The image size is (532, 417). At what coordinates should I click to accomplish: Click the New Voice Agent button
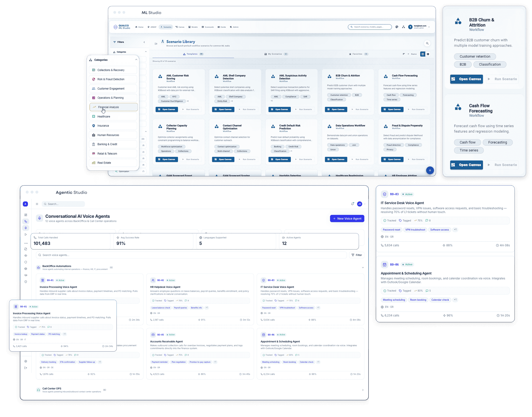(347, 219)
